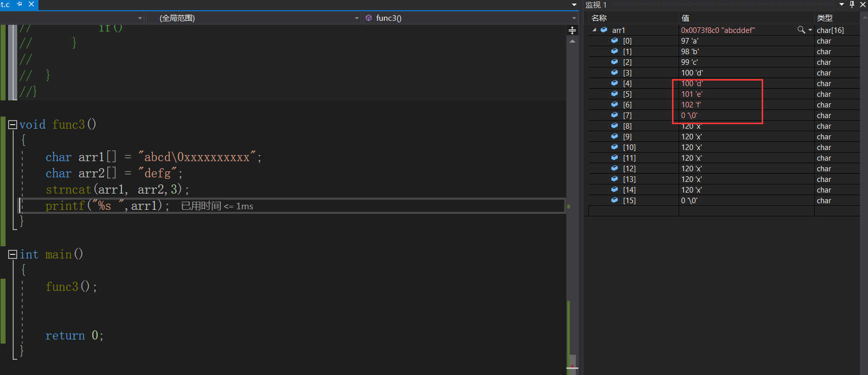
Task: Select watch element [4] icon
Action: coord(614,83)
